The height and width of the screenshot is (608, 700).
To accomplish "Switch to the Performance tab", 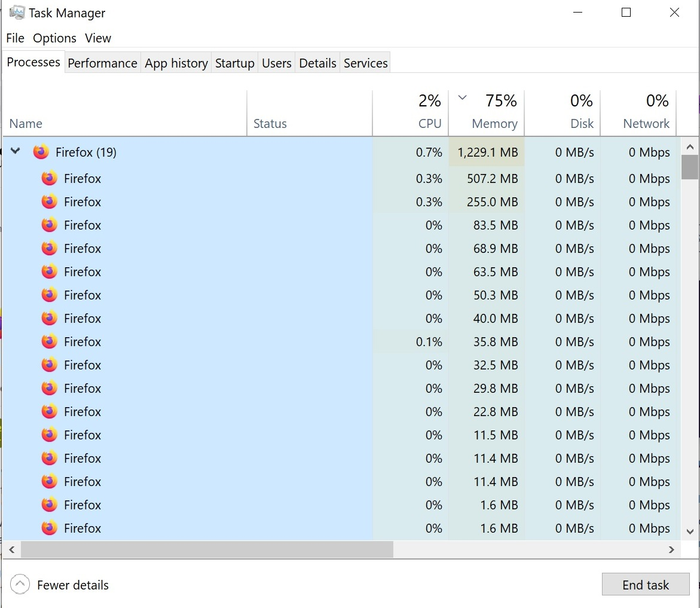I will click(102, 63).
